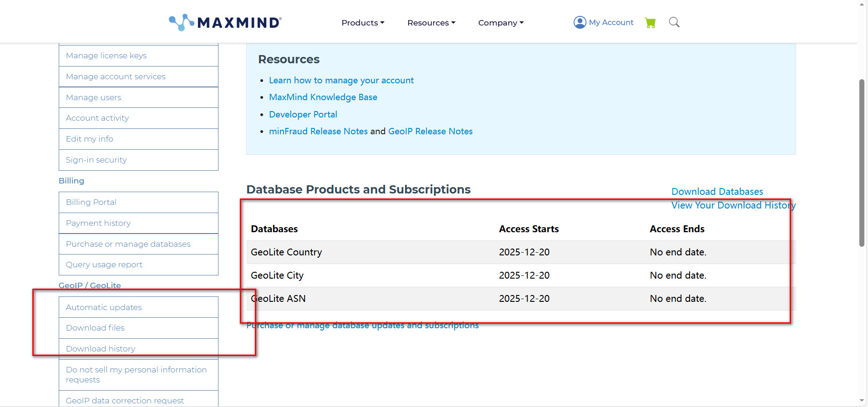Open Sign-in security settings
Screen dimensions: 868x407
[x=138, y=160]
